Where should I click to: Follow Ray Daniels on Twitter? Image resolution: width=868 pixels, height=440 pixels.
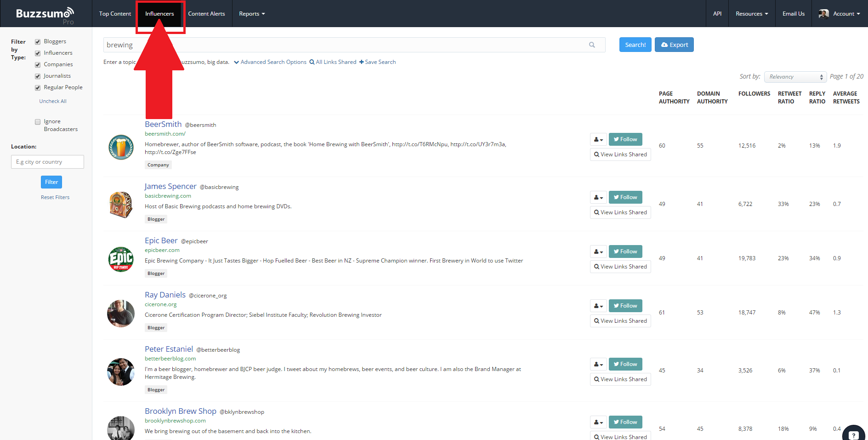pyautogui.click(x=625, y=306)
